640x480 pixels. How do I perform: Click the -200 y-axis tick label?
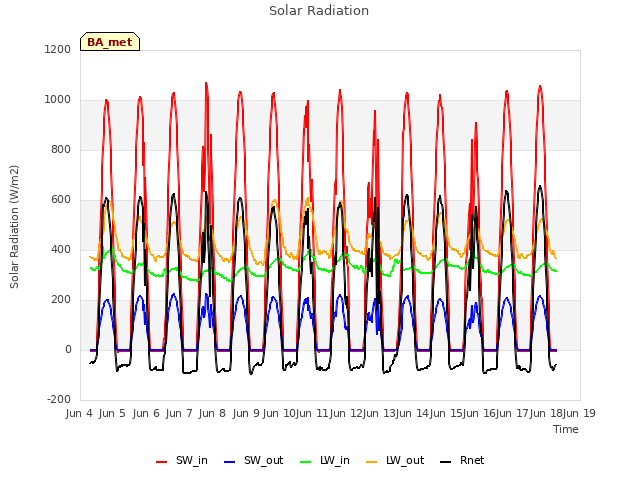click(59, 399)
